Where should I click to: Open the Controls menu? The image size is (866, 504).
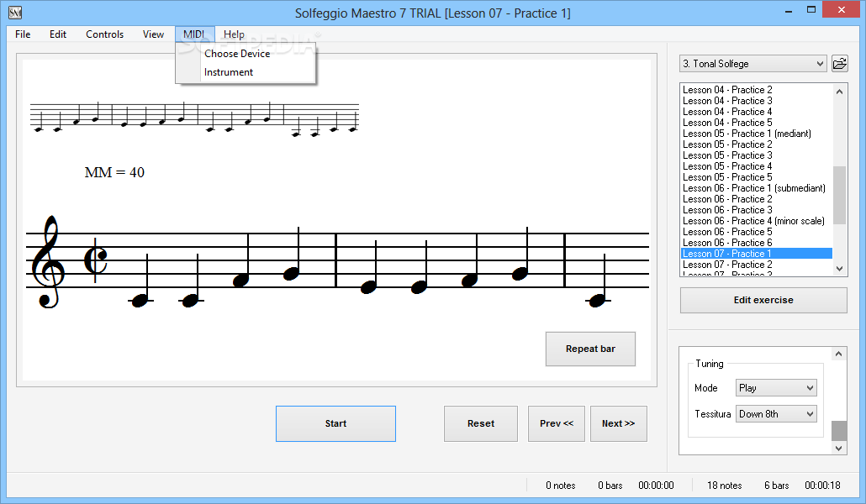pos(104,34)
